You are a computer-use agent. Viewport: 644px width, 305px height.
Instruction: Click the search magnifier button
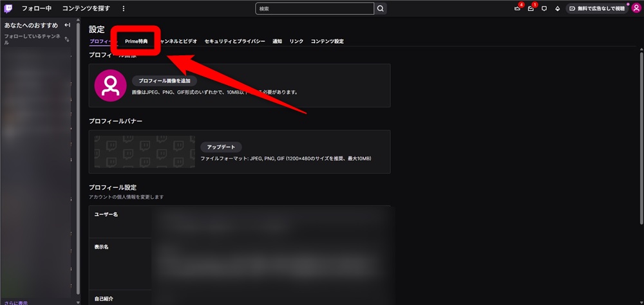point(381,8)
